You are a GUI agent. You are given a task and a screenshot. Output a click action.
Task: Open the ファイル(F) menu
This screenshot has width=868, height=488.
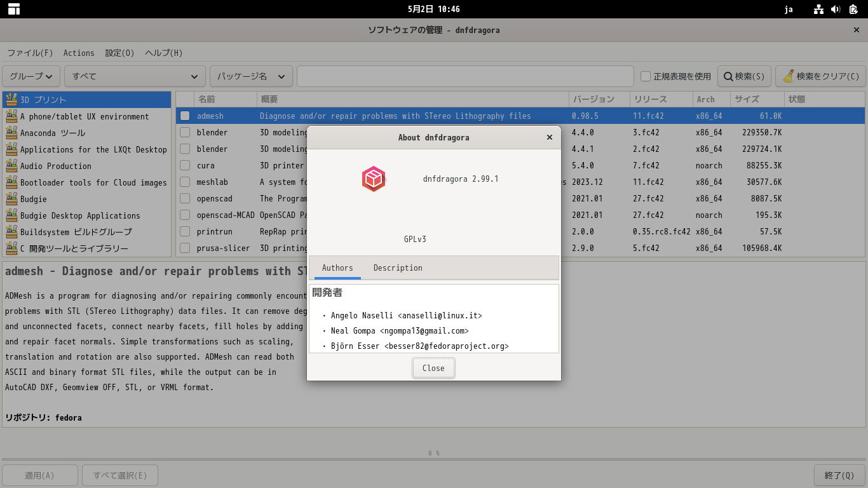pyautogui.click(x=30, y=53)
